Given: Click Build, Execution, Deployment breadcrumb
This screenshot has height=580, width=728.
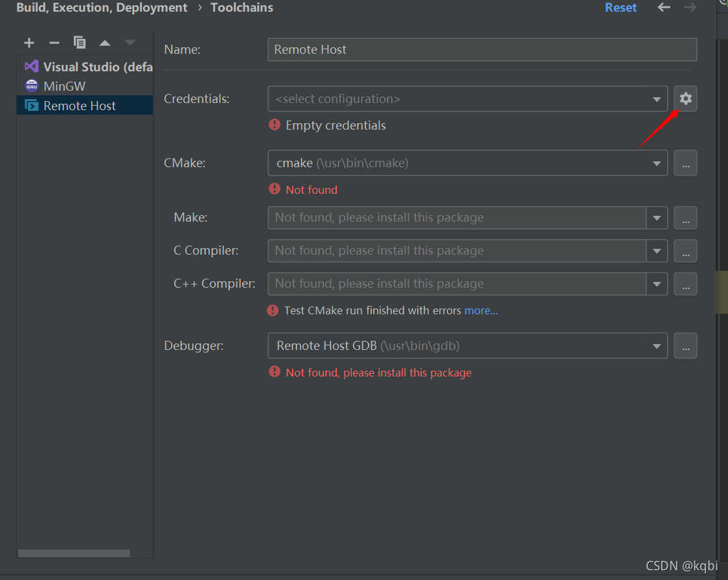Looking at the screenshot, I should click(x=102, y=7).
